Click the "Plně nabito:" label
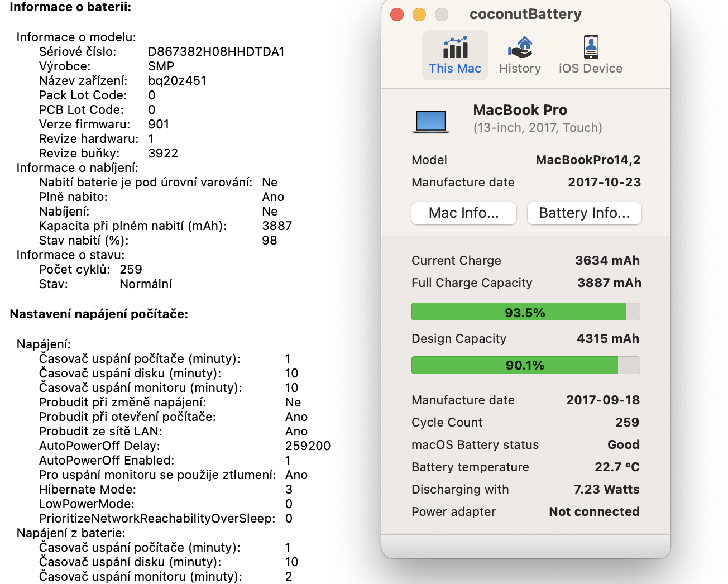The height and width of the screenshot is (584, 728). pyautogui.click(x=73, y=197)
